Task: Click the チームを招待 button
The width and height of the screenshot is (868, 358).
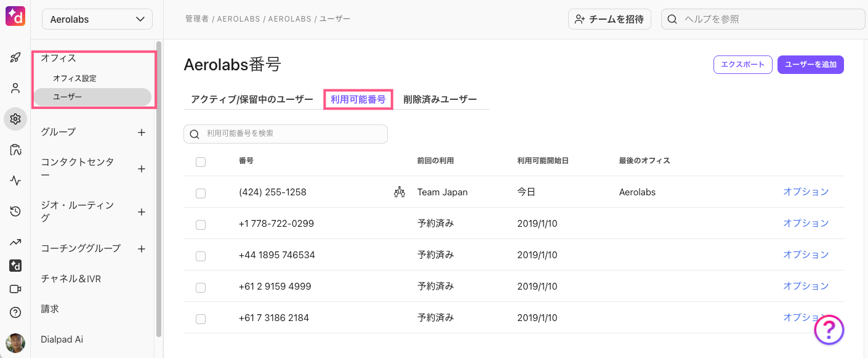Action: (x=609, y=19)
